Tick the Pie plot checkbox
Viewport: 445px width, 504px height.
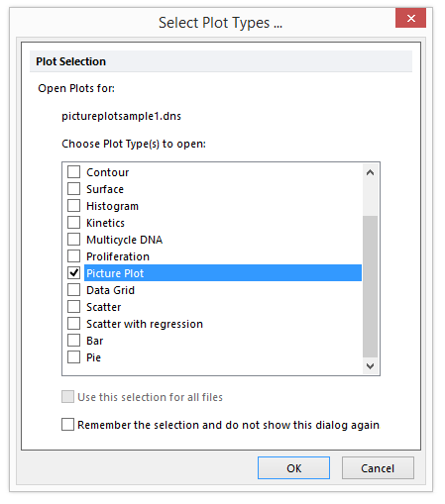[x=73, y=357]
